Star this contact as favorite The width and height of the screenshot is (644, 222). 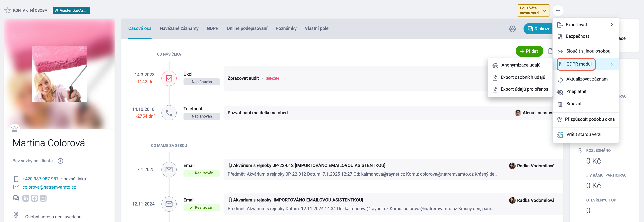pos(7,10)
